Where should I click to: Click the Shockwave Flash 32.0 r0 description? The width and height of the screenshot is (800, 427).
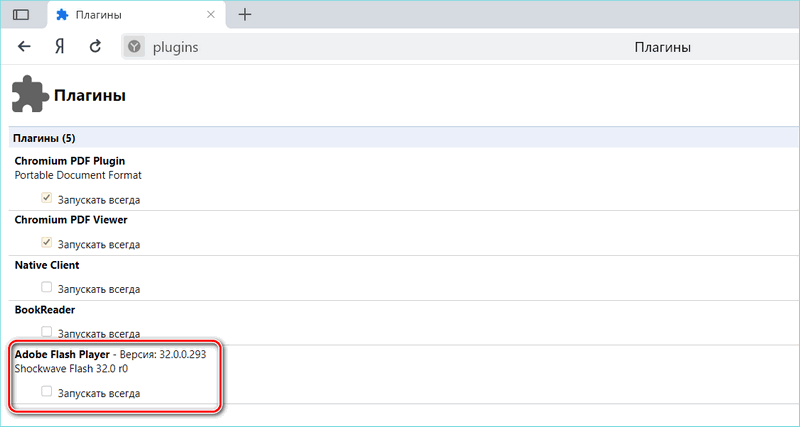coord(71,369)
